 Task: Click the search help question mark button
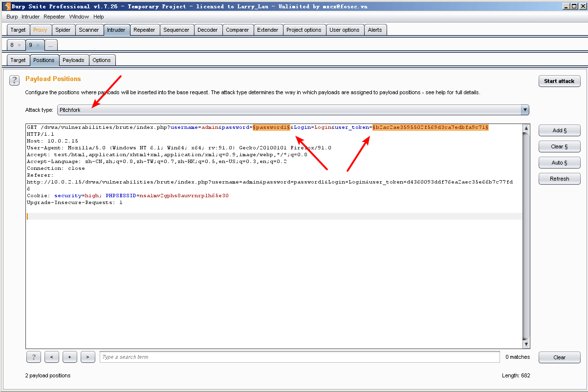click(33, 357)
